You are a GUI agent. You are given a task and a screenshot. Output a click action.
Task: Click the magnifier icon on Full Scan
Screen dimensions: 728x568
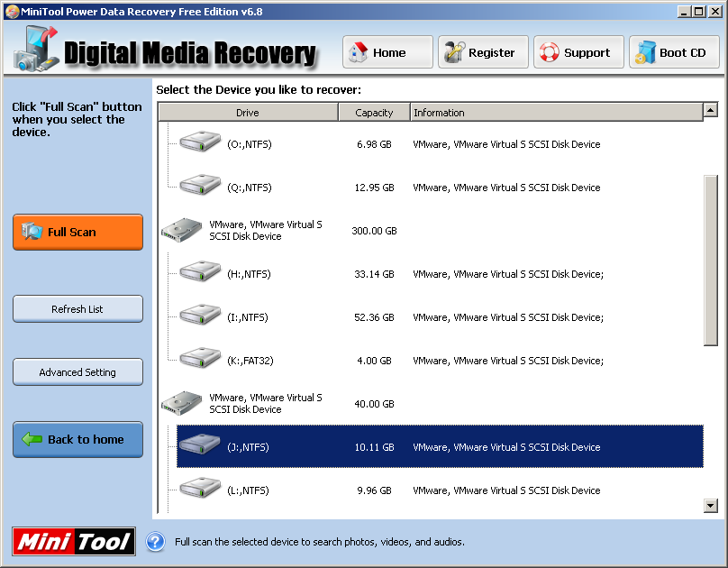pyautogui.click(x=32, y=232)
